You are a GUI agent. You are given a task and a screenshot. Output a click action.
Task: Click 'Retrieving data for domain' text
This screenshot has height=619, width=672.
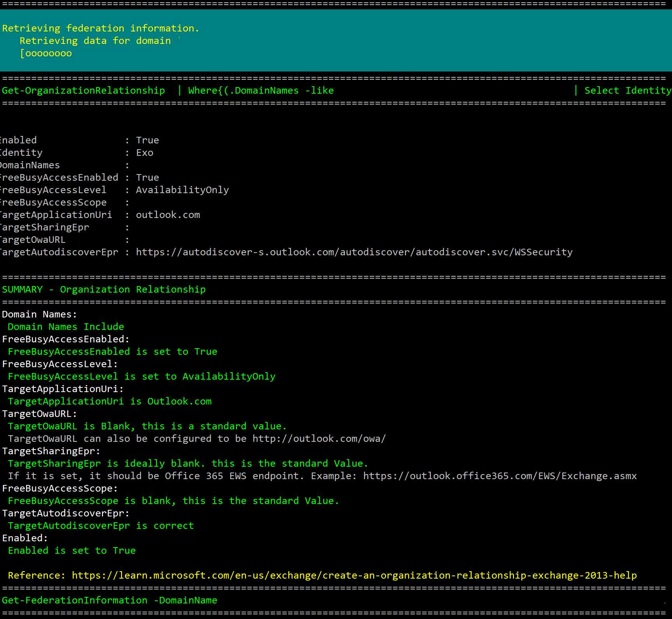coord(95,41)
